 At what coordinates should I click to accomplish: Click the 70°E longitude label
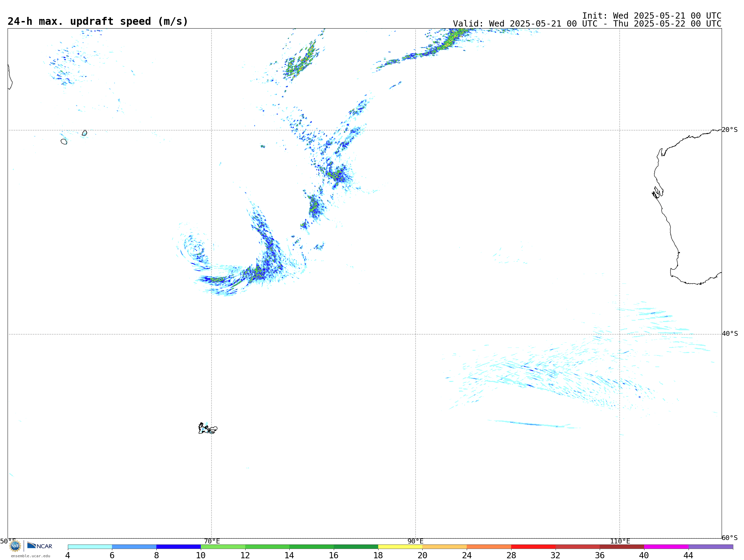[x=212, y=541]
